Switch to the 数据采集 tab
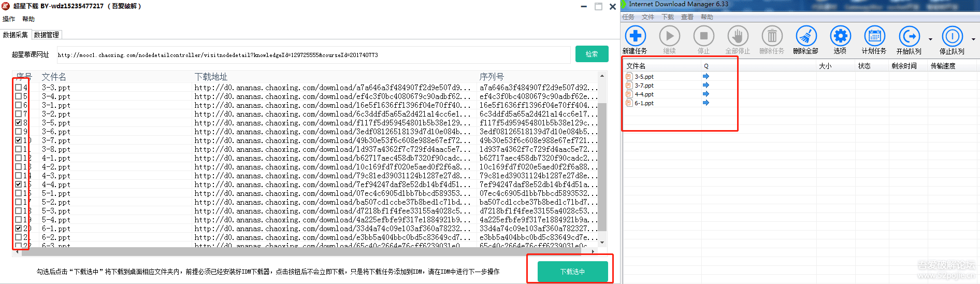 pyautogui.click(x=16, y=35)
